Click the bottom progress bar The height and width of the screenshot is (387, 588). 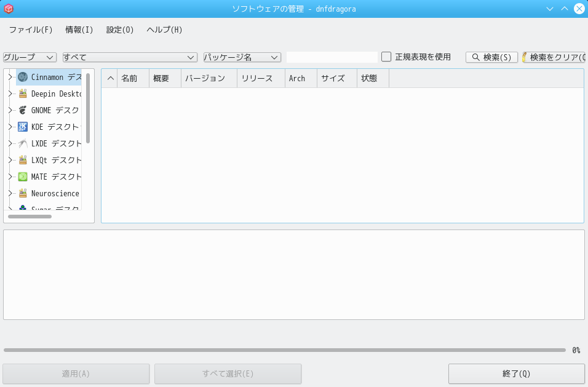pyautogui.click(x=285, y=350)
